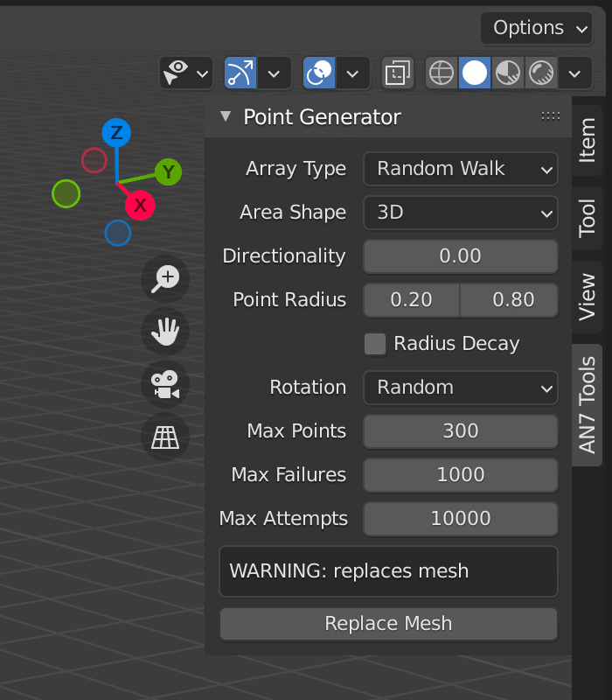Screen dimensions: 612x700
Task: Click the Z axis on navigation gizmo
Action: click(116, 133)
